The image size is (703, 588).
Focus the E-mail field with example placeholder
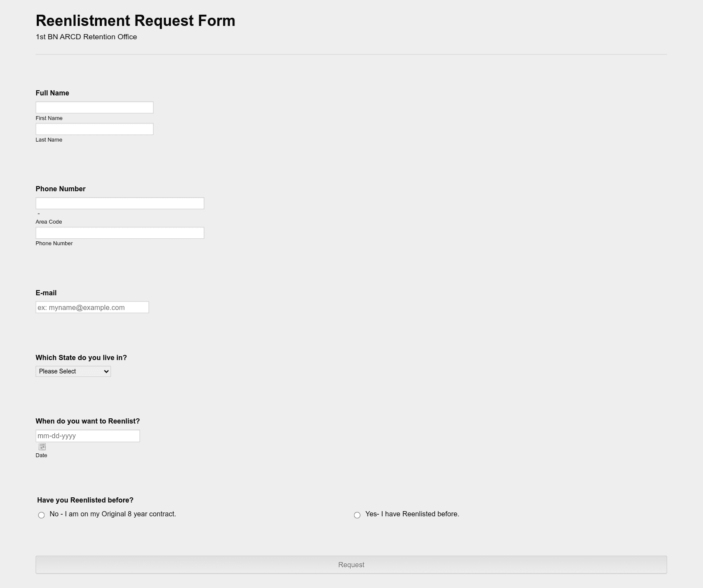(92, 307)
